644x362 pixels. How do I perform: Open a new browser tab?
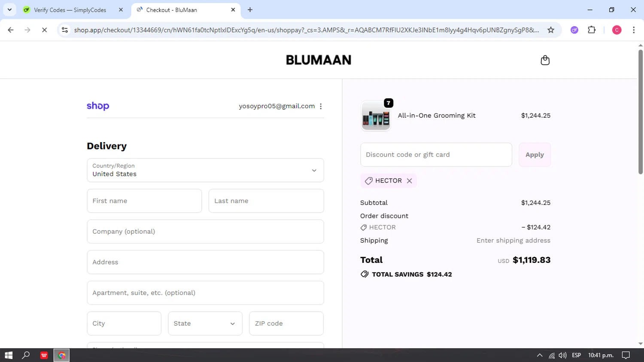point(250,9)
